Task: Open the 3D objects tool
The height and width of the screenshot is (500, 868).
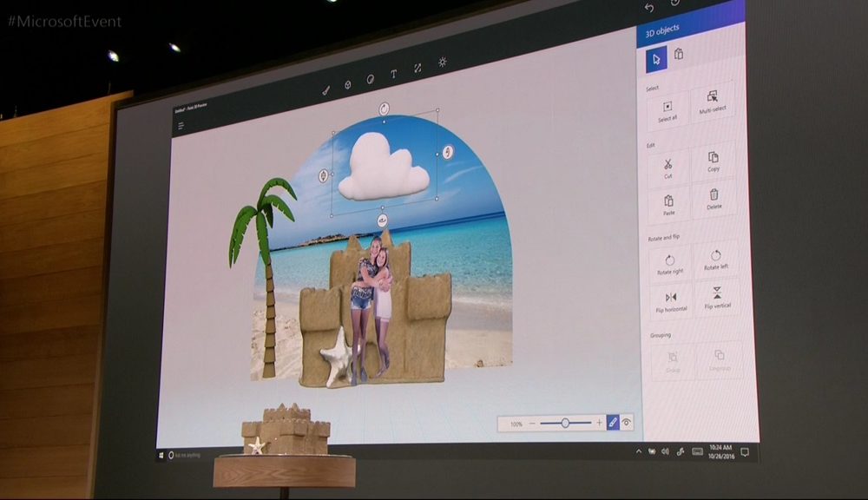Action: (348, 84)
